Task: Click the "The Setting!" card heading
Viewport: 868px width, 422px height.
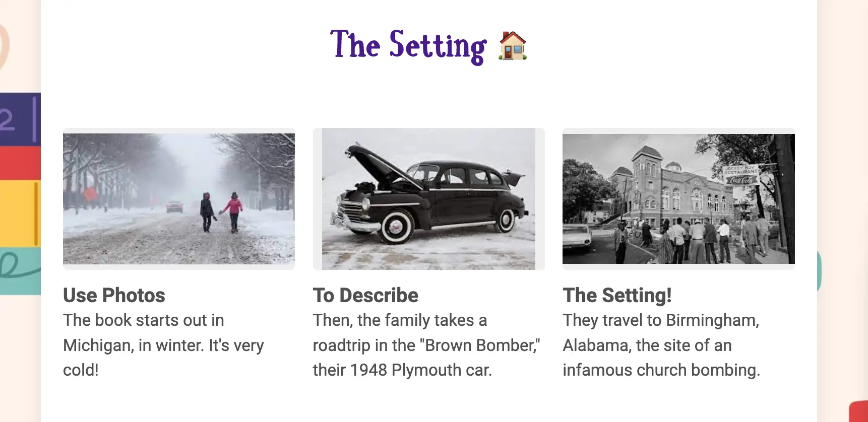Action: (x=617, y=295)
